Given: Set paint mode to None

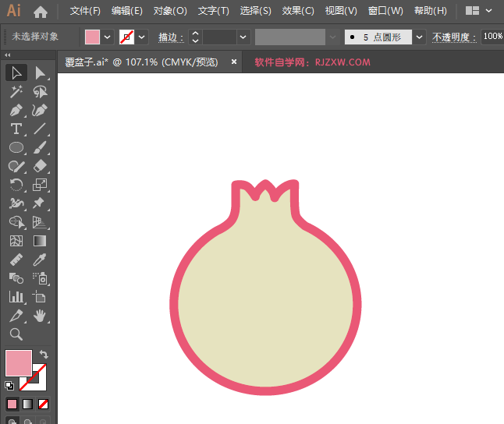Looking at the screenshot, I should click(44, 404).
